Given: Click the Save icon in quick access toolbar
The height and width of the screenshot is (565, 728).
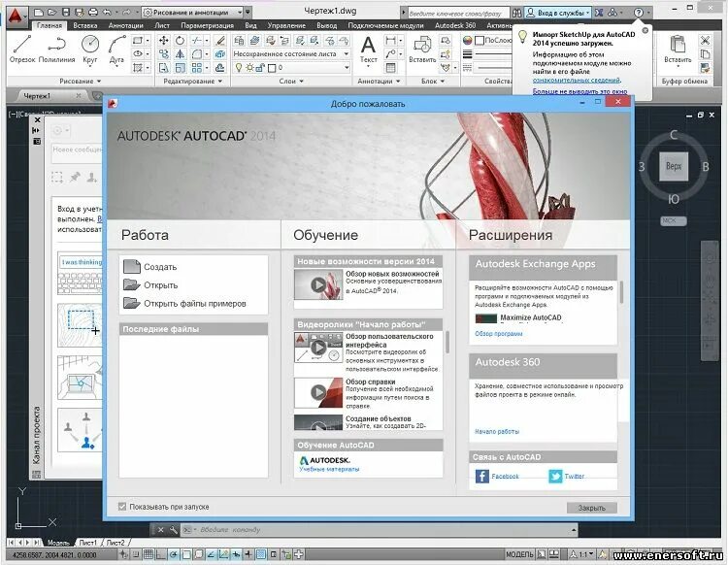Looking at the screenshot, I should pyautogui.click(x=66, y=12).
